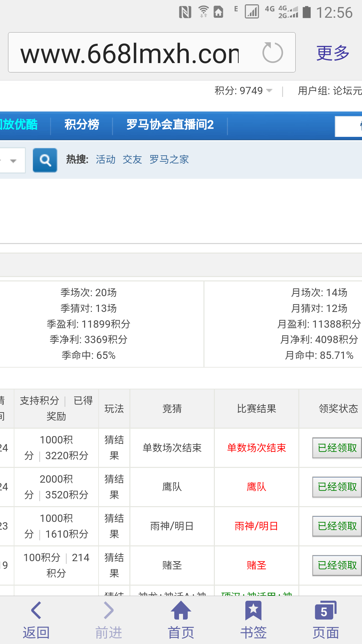362x644 pixels.
Task: Open the bookmarks (书签) star icon
Action: click(x=253, y=610)
